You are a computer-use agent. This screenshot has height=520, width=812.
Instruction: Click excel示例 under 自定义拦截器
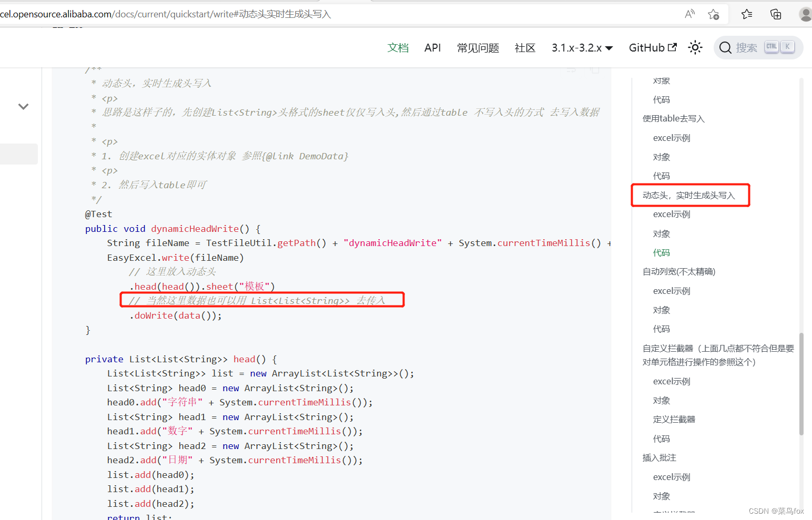(x=672, y=382)
